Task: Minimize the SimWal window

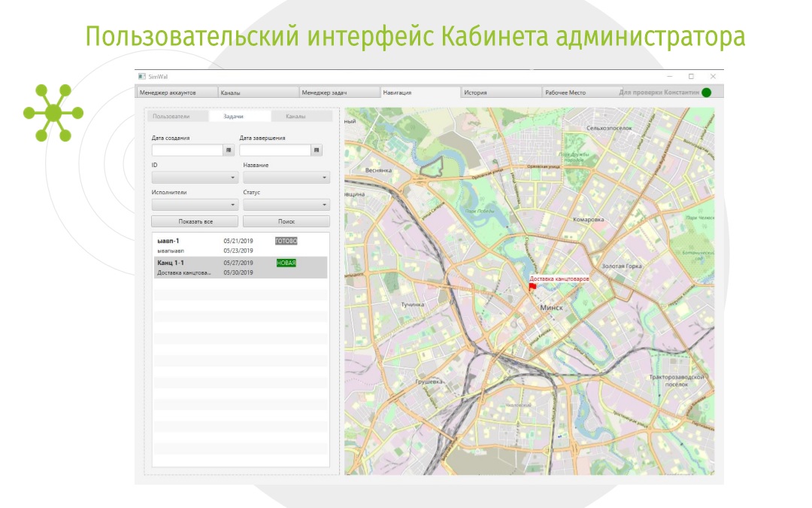Action: coord(670,76)
